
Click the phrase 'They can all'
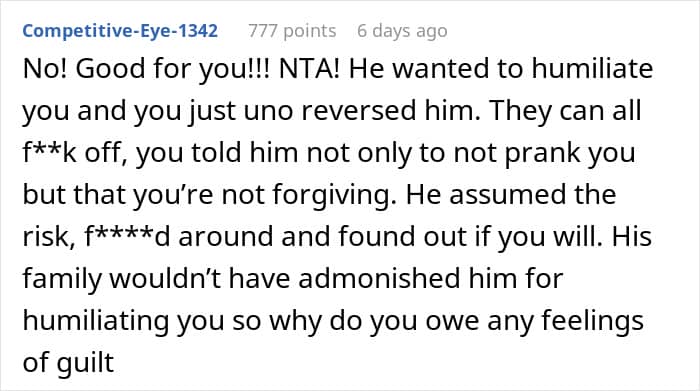[565, 111]
